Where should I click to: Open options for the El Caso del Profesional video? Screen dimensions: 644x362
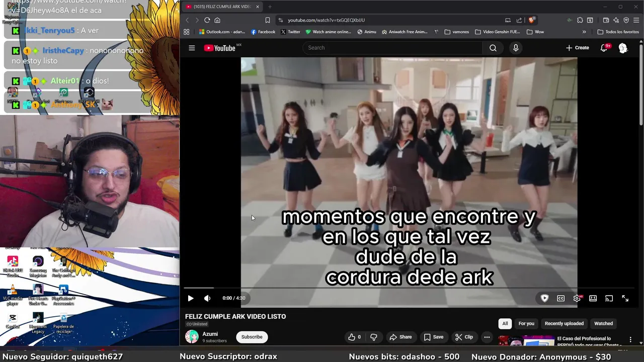tap(630, 340)
